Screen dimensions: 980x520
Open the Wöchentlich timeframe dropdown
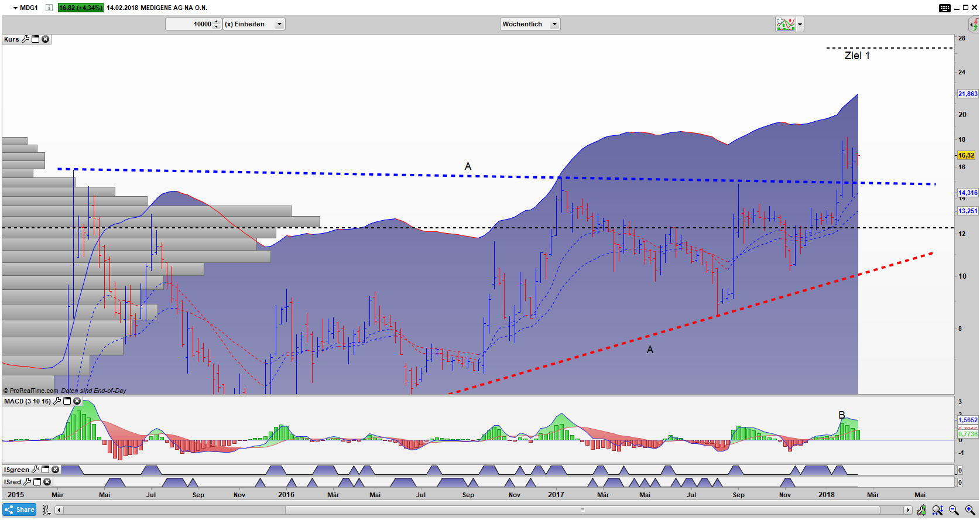pyautogui.click(x=554, y=24)
